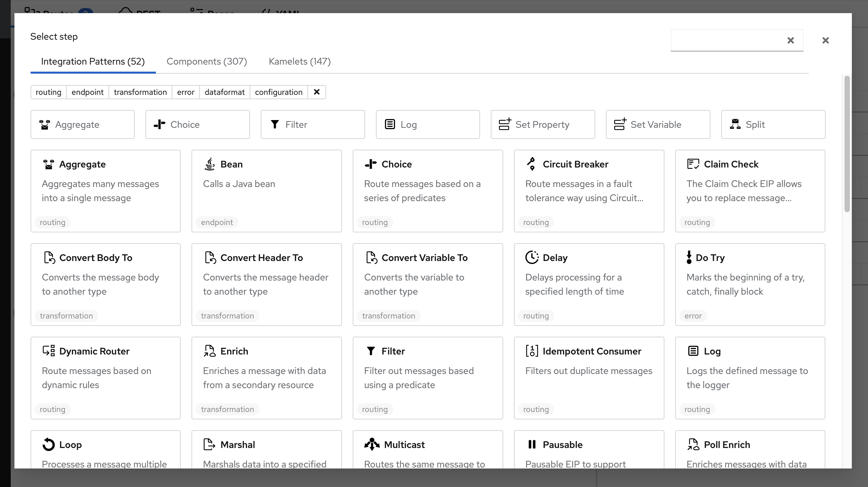Image resolution: width=868 pixels, height=487 pixels.
Task: Choose the Split quick-access button
Action: coord(773,124)
